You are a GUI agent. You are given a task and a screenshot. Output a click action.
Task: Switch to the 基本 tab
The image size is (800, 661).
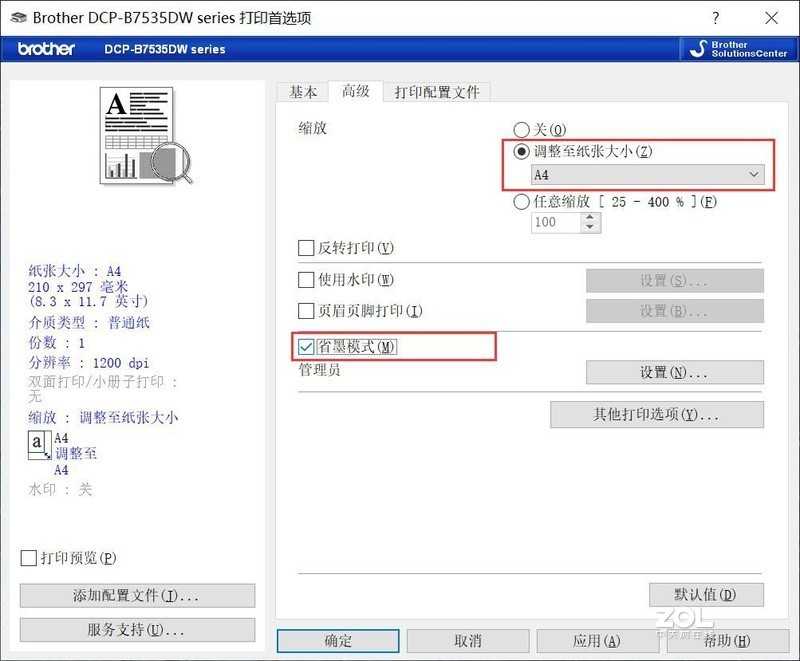pyautogui.click(x=302, y=91)
